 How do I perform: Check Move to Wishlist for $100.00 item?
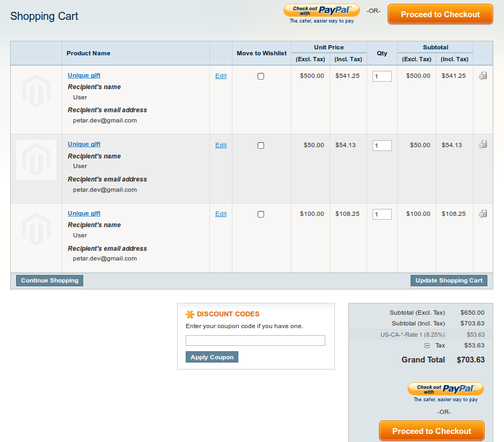click(x=261, y=214)
